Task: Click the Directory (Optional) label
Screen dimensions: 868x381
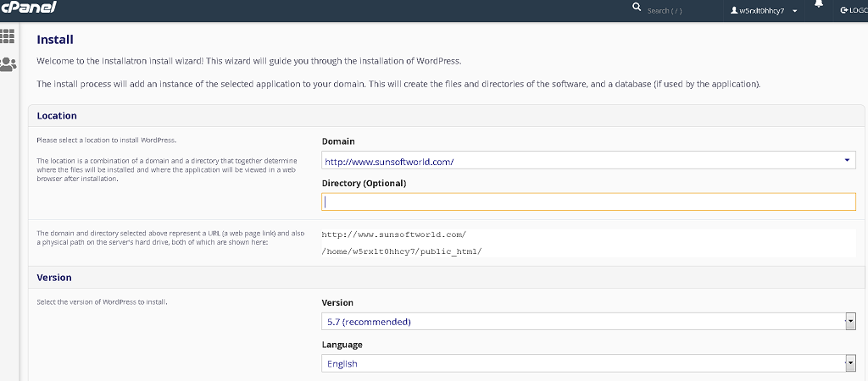Action: click(364, 183)
